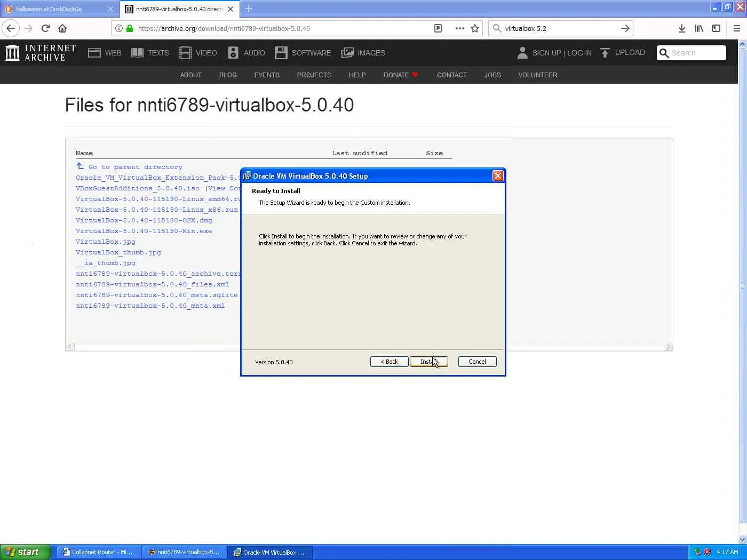The image size is (747, 560).
Task: Bookmark this page with the star
Action: pos(475,28)
